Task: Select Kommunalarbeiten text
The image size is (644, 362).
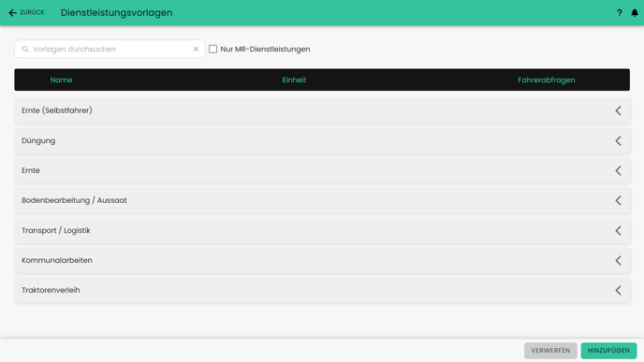Action: [57, 260]
